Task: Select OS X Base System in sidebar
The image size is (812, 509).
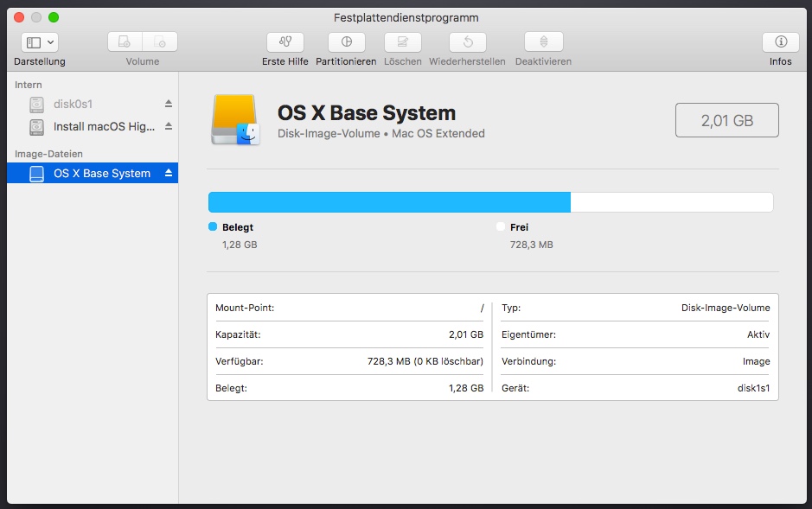Action: [x=93, y=173]
